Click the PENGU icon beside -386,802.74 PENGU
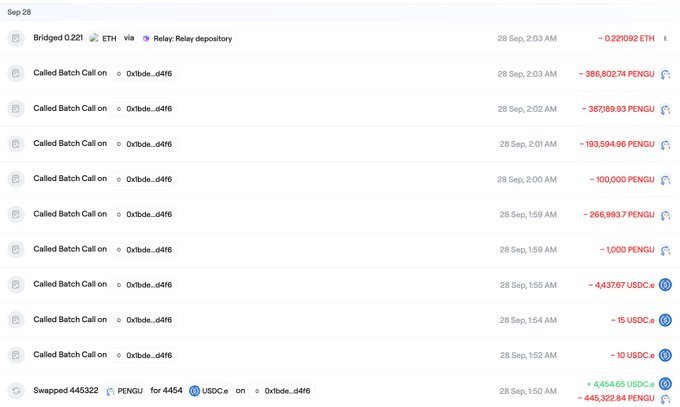 pos(665,74)
